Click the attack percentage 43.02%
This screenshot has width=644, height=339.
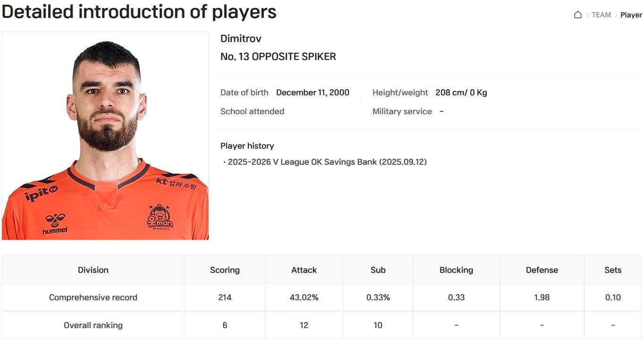tap(304, 297)
